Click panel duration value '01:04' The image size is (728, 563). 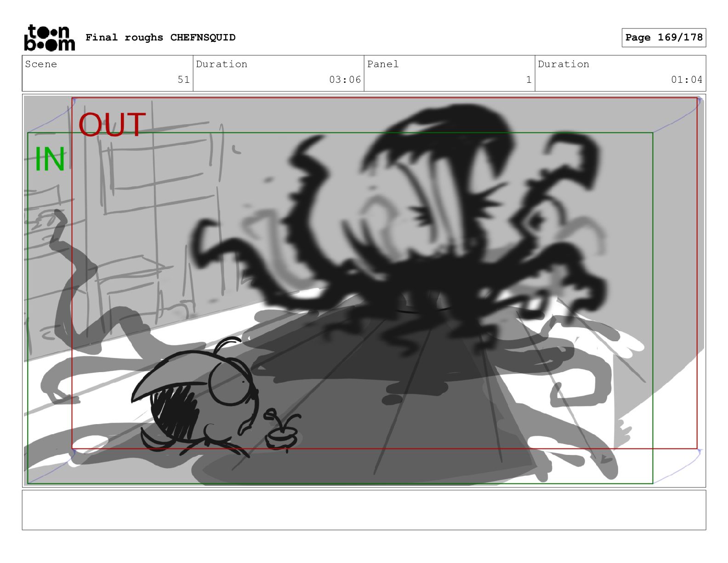point(687,80)
